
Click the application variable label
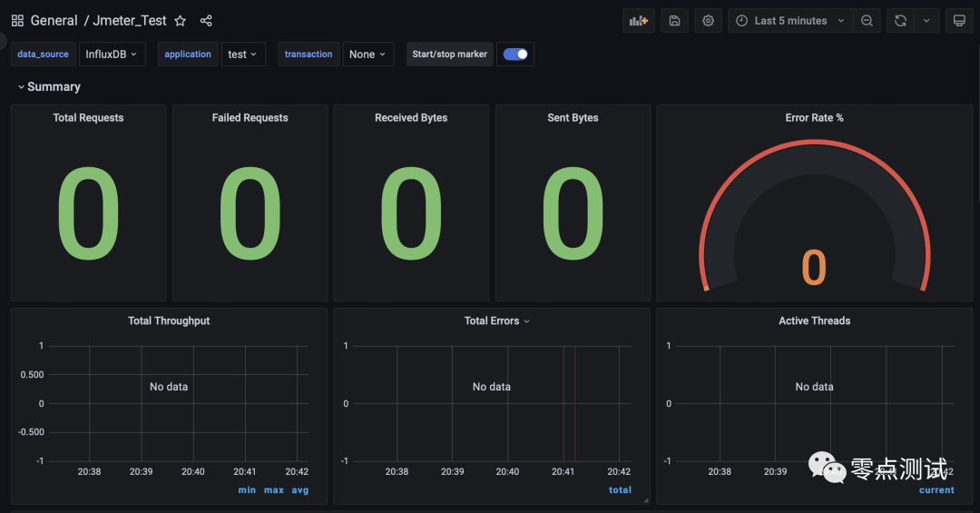click(x=188, y=54)
